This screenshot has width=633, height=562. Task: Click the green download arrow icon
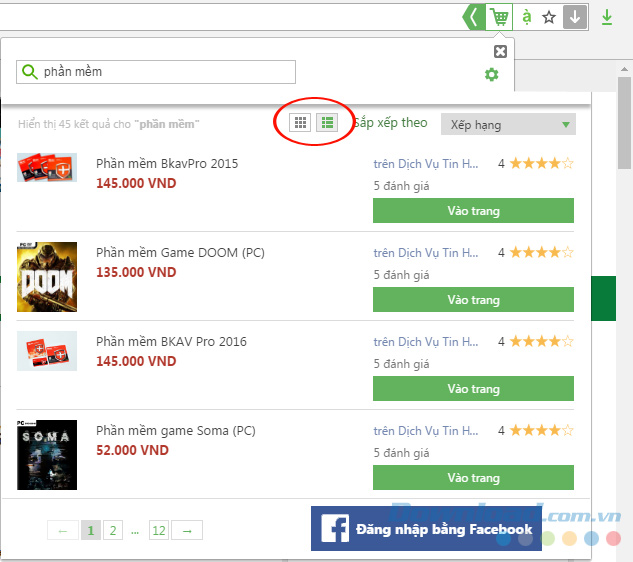(607, 18)
